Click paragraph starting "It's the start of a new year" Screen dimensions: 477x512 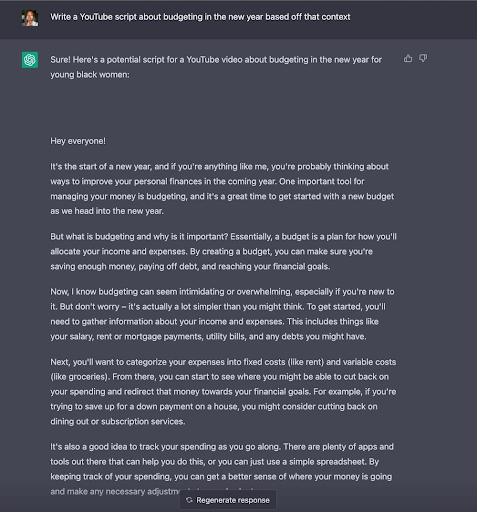(222, 189)
